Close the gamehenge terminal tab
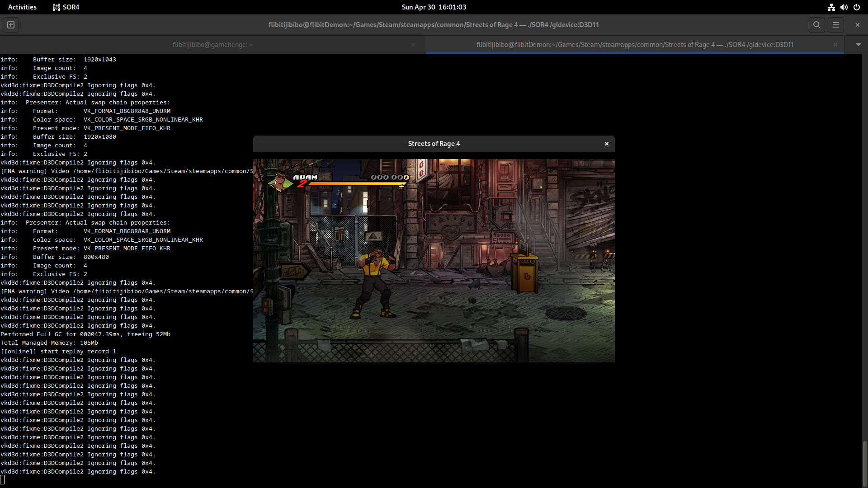This screenshot has width=868, height=488. (x=413, y=45)
